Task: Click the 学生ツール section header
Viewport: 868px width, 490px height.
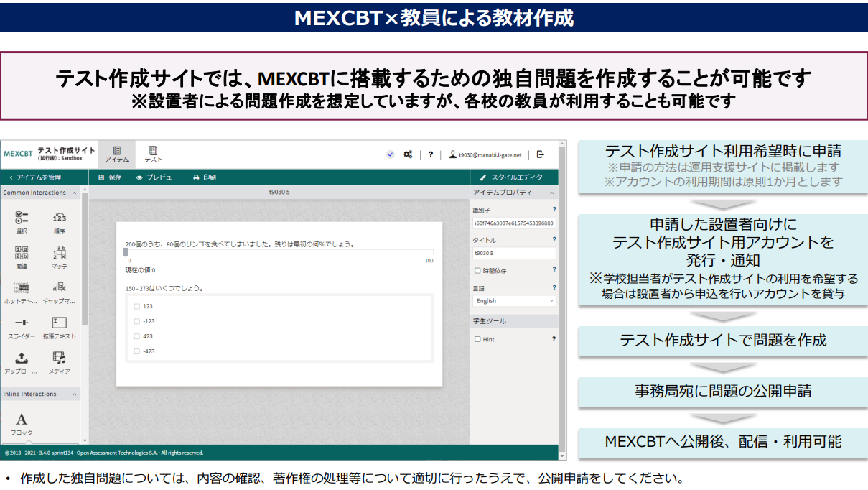Action: [x=513, y=320]
